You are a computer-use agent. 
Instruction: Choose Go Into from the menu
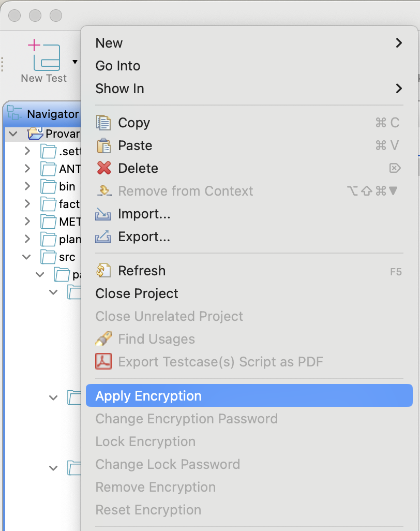click(x=117, y=66)
